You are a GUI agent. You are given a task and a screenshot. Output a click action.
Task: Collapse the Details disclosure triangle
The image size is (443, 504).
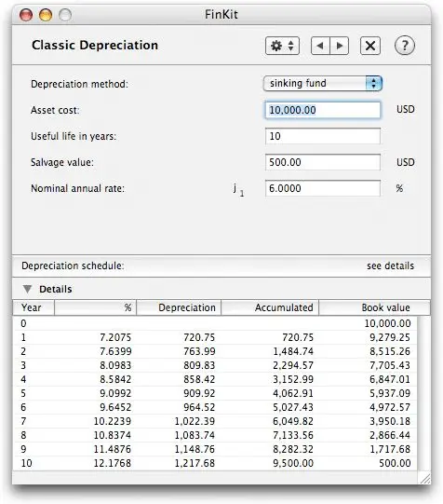[x=28, y=289]
